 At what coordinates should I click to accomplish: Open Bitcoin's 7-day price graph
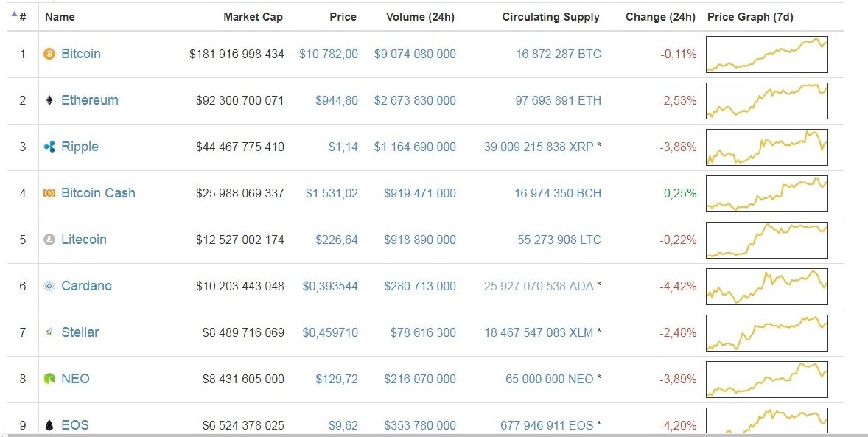pos(766,55)
